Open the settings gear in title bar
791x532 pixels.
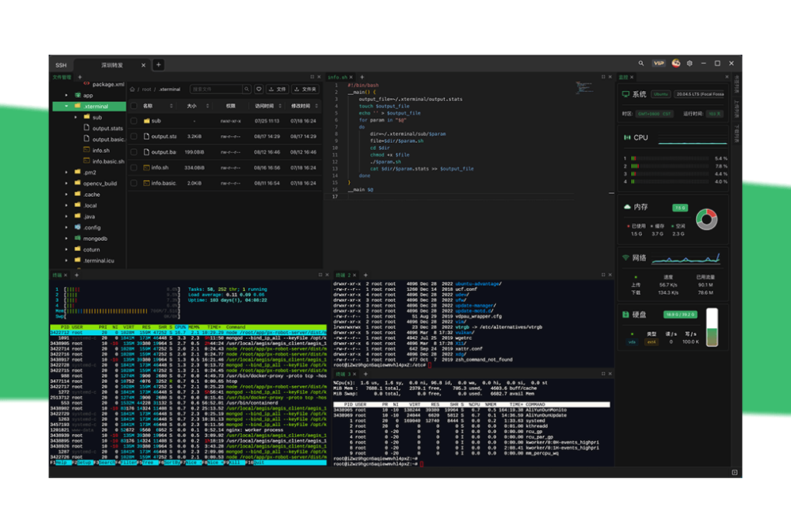(x=690, y=63)
